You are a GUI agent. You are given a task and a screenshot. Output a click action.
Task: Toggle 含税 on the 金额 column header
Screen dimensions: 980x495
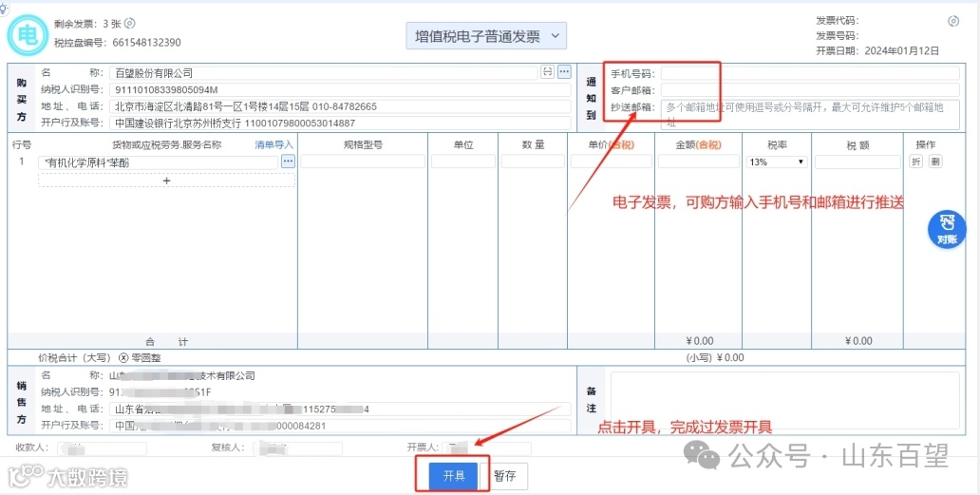coord(708,145)
